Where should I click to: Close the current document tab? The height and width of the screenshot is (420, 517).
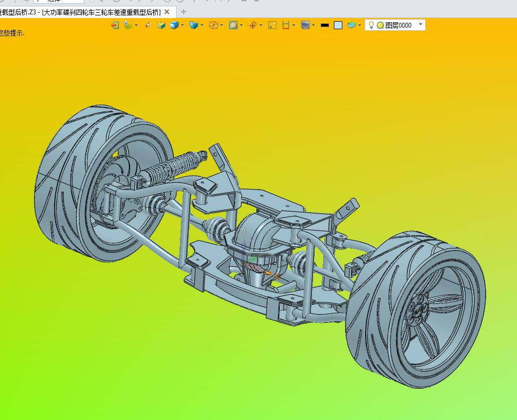point(167,12)
